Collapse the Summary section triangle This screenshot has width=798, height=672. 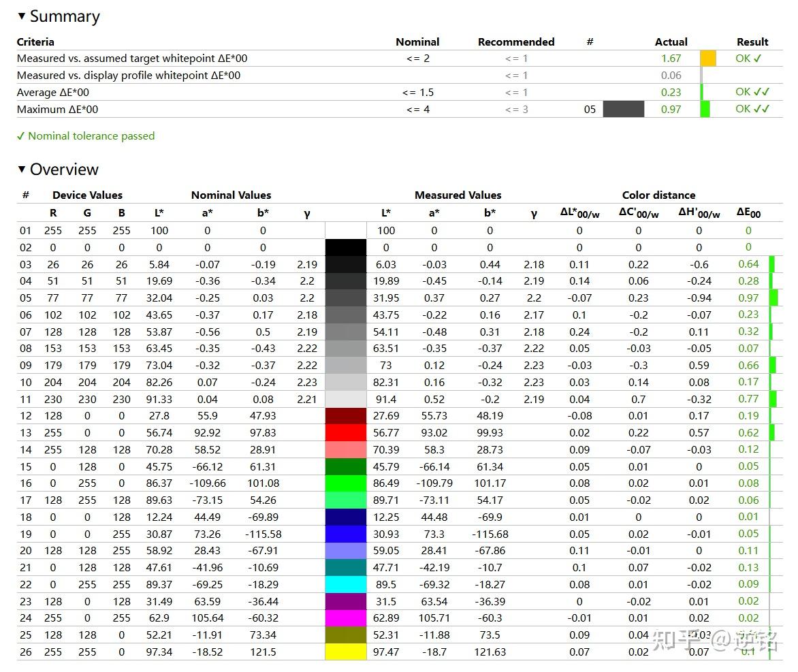[21, 16]
